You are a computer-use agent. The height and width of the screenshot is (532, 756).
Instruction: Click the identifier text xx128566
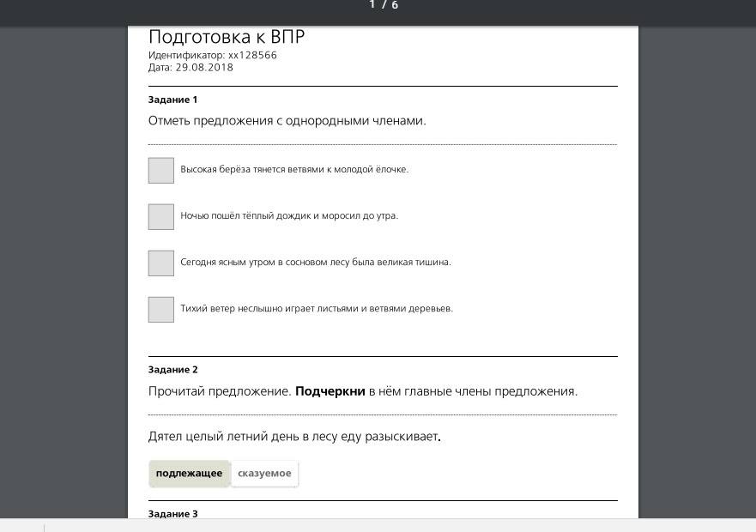click(x=252, y=55)
